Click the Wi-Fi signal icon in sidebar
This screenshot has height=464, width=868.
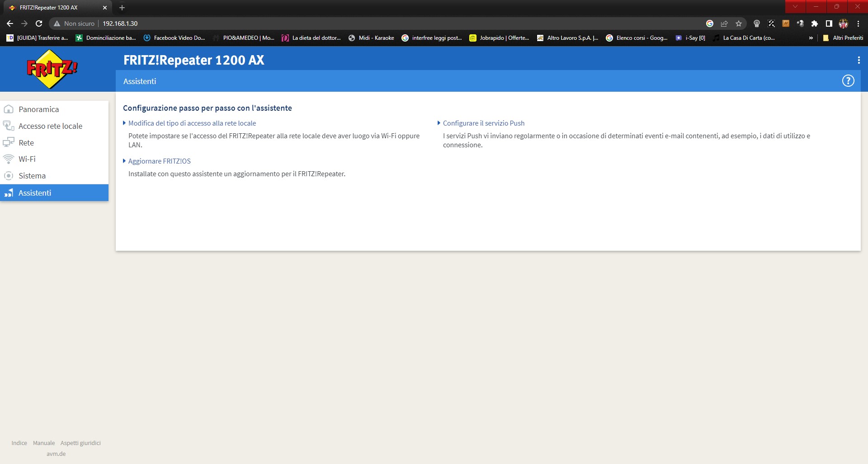tap(9, 159)
